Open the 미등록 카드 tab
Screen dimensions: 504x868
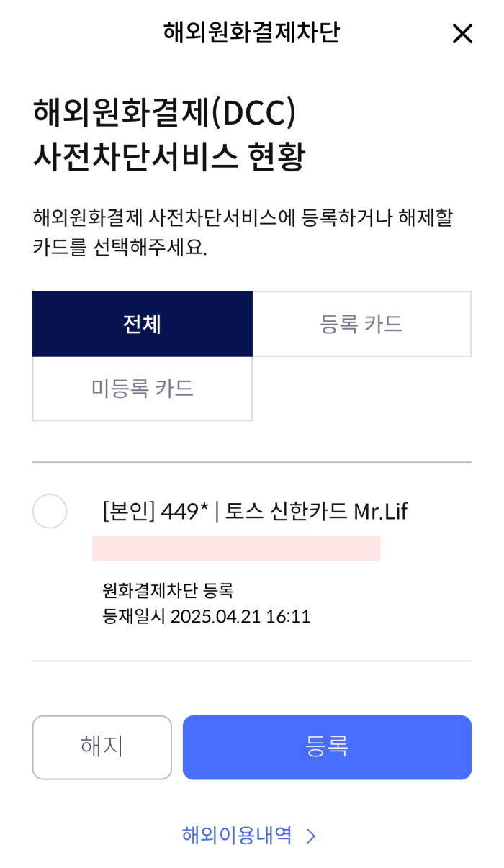click(142, 389)
